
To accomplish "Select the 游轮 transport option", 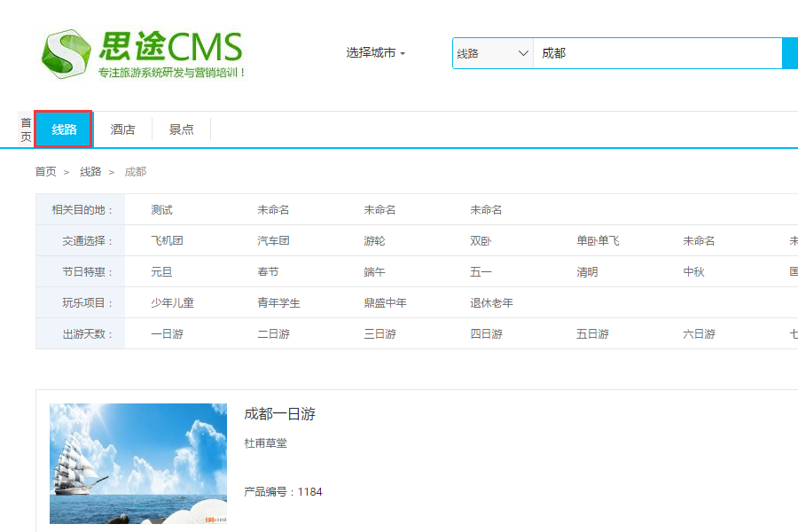I will tap(374, 241).
